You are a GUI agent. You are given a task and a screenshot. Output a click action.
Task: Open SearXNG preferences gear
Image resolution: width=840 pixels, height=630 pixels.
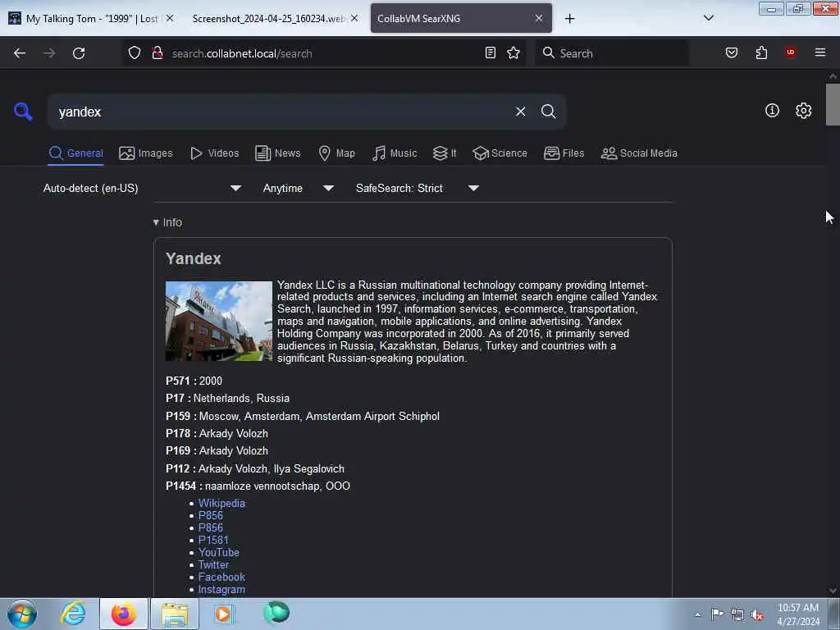tap(803, 111)
